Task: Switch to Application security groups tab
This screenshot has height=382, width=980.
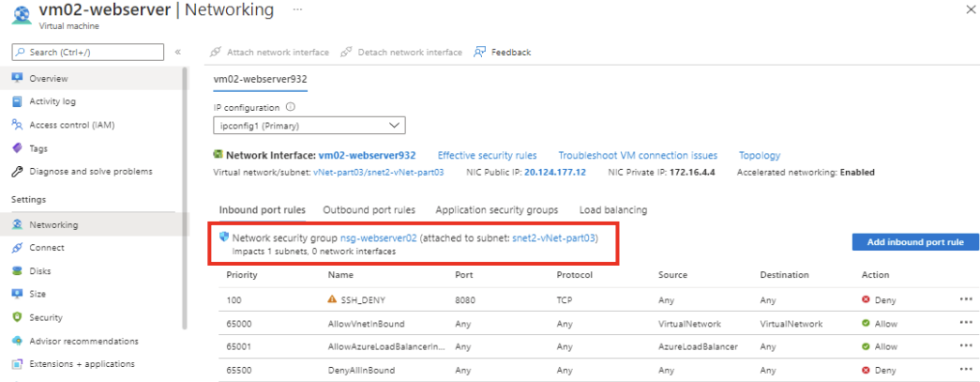Action: coord(497,210)
